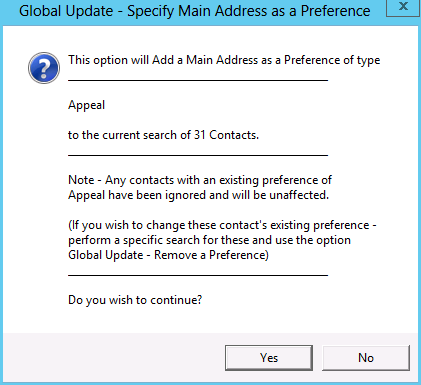Click the word 'Preference' ending the title bar
Viewport: 421px width, 385px height.
tap(335, 11)
